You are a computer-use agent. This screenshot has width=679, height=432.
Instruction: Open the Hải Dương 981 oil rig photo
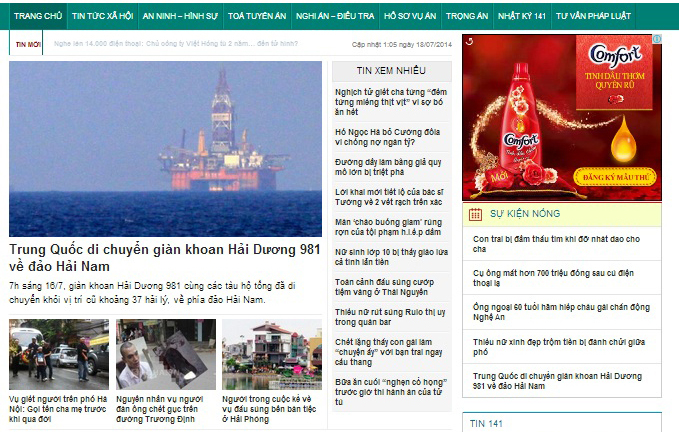tap(165, 148)
